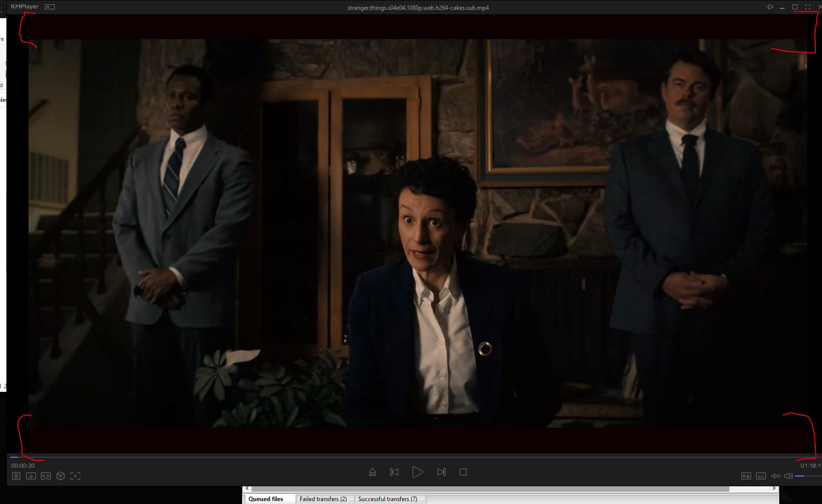Enter full screen mode
This screenshot has width=822, height=504.
point(808,7)
